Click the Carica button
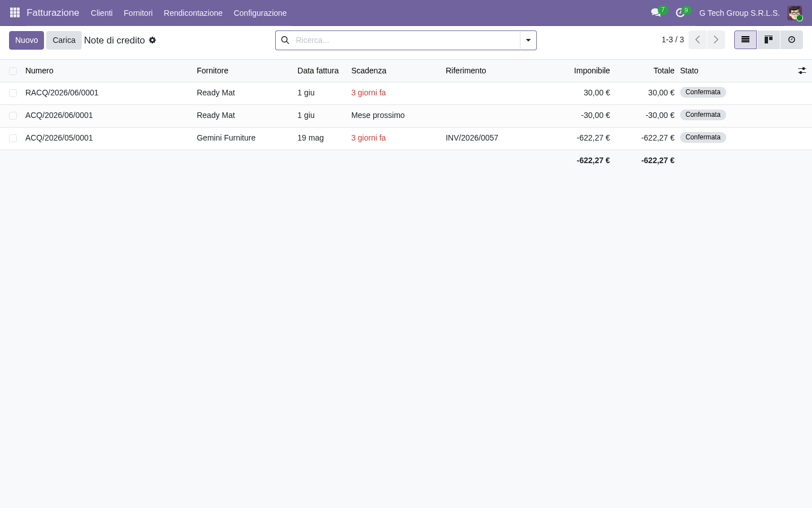The height and width of the screenshot is (508, 812). click(64, 40)
